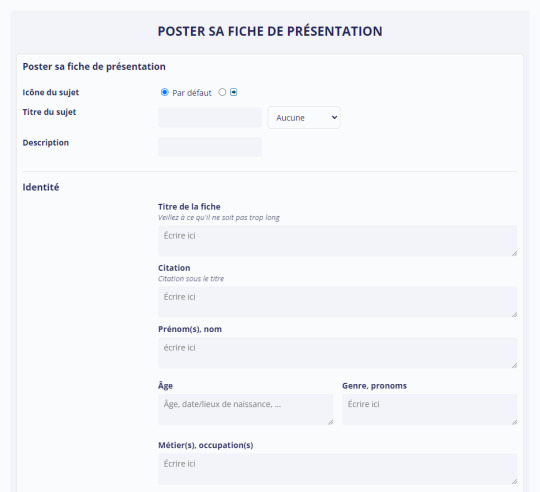Click resize handle of 'Titre de la fiche' box
Image resolution: width=540 pixels, height=492 pixels.
click(514, 253)
